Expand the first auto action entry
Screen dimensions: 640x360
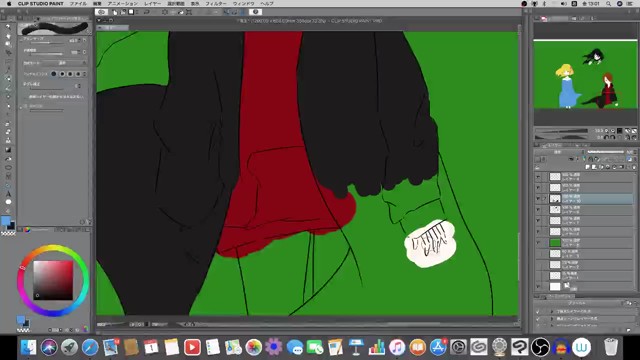(x=552, y=311)
